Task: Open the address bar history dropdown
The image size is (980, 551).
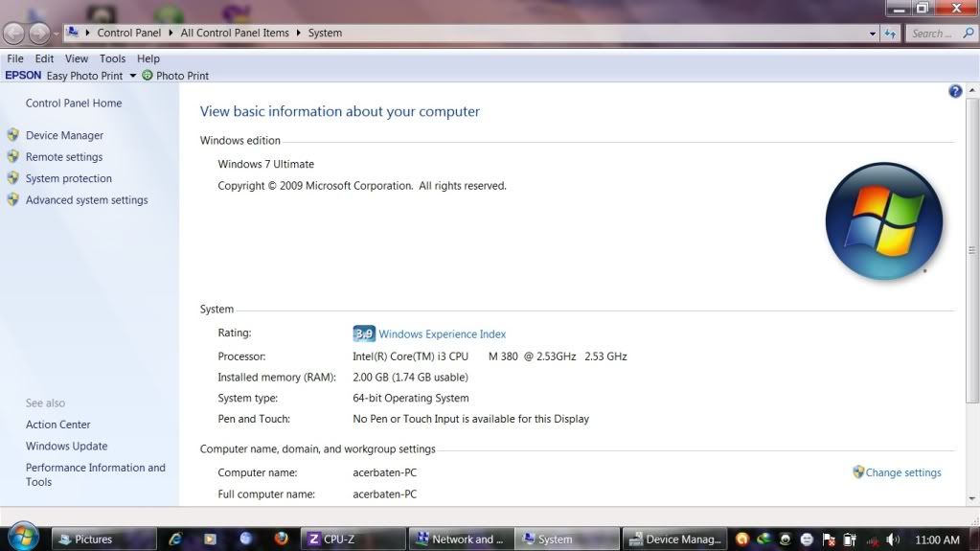Action: 873,34
